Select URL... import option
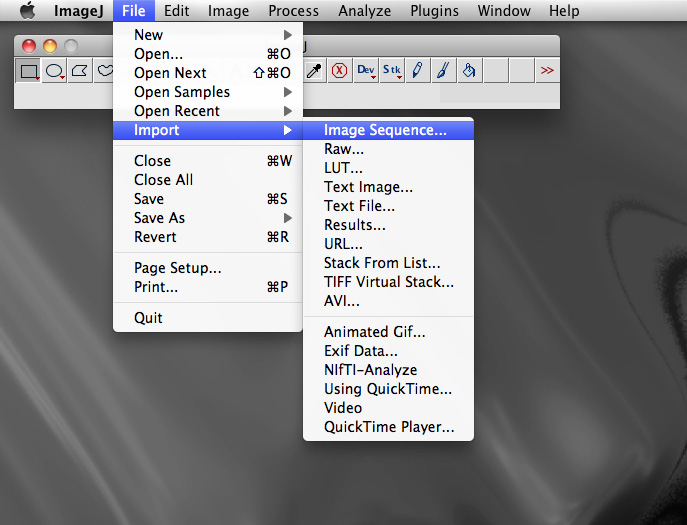Screen dimensions: 687x525 pyautogui.click(x=388, y=244)
